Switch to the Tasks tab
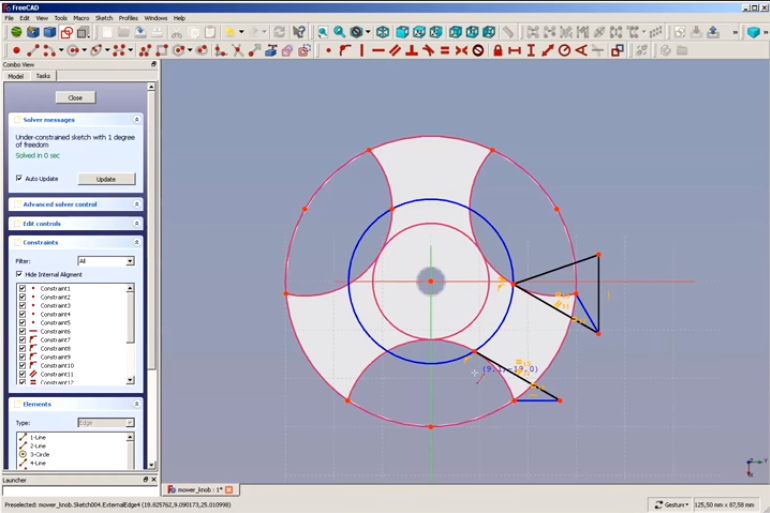This screenshot has width=770, height=513. point(43,76)
